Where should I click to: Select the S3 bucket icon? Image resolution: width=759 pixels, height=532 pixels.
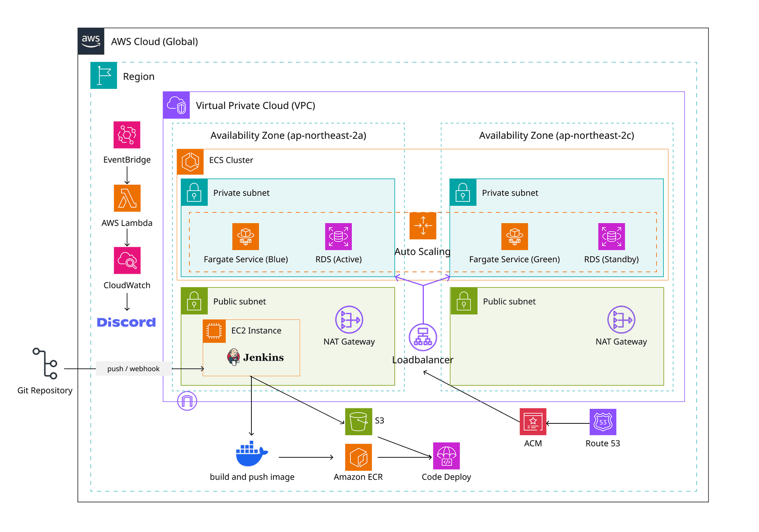pos(358,422)
